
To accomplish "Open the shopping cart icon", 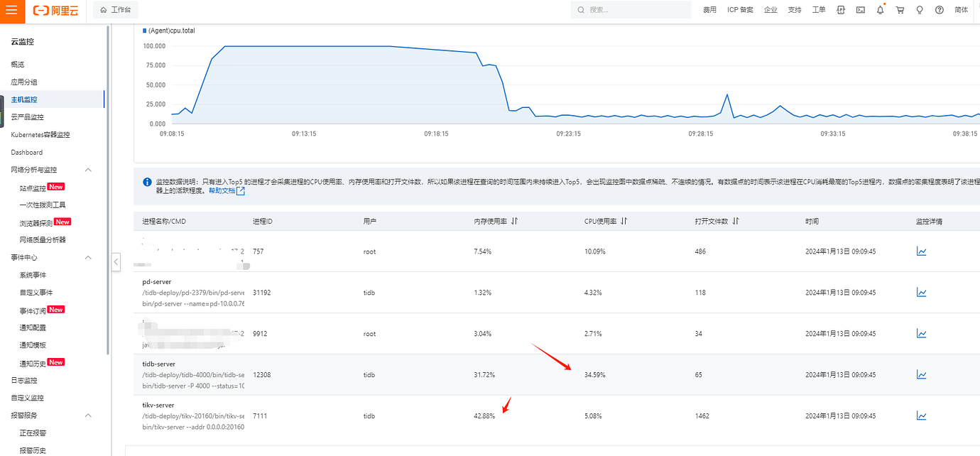I will pyautogui.click(x=900, y=9).
